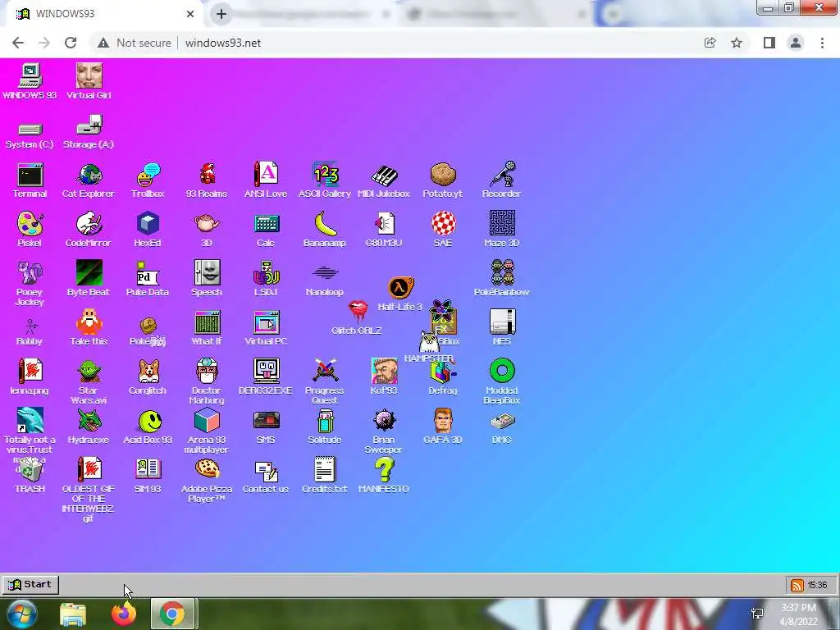This screenshot has height=630, width=840.
Task: Reload the windows93.net page
Action: tap(71, 43)
